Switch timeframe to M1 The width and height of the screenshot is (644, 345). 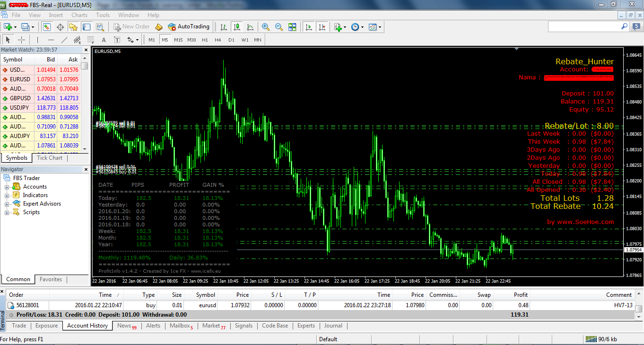(152, 40)
